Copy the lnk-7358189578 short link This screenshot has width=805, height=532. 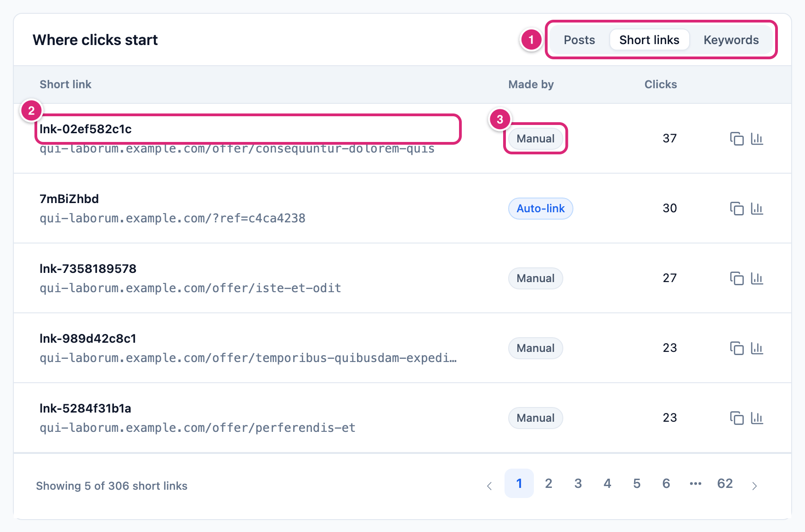[737, 278]
